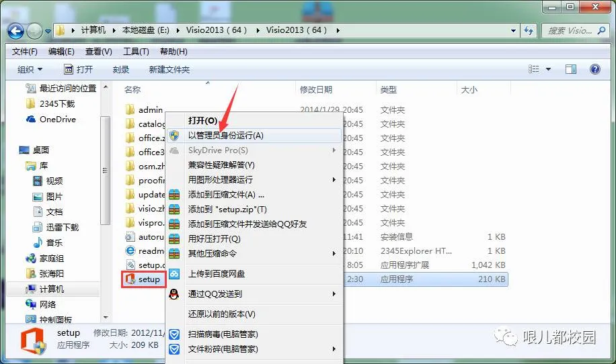The width and height of the screenshot is (616, 364).
Task: Sort by 大小 column header
Action: click(x=469, y=89)
